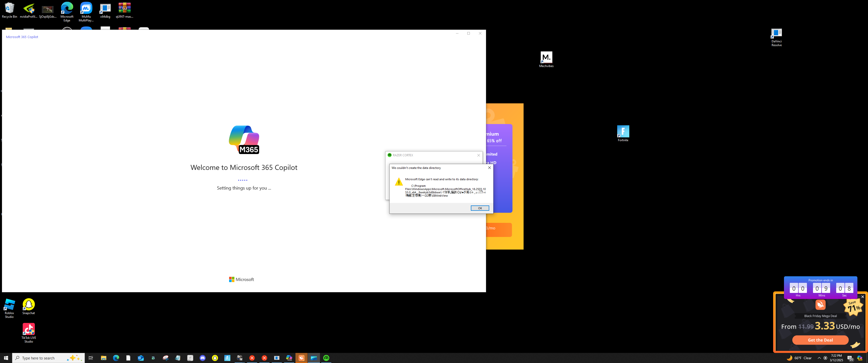The image size is (868, 363).
Task: Switch to Razer Cortex from the taskbar
Action: 326,358
